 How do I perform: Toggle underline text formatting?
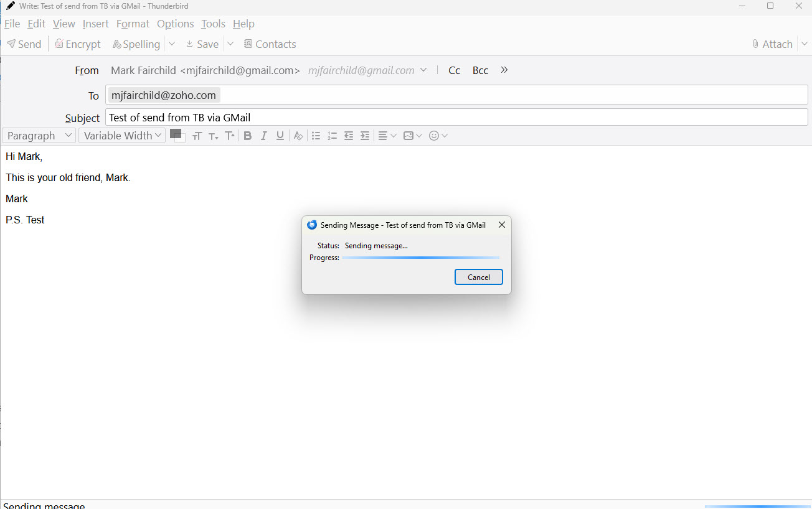click(280, 136)
